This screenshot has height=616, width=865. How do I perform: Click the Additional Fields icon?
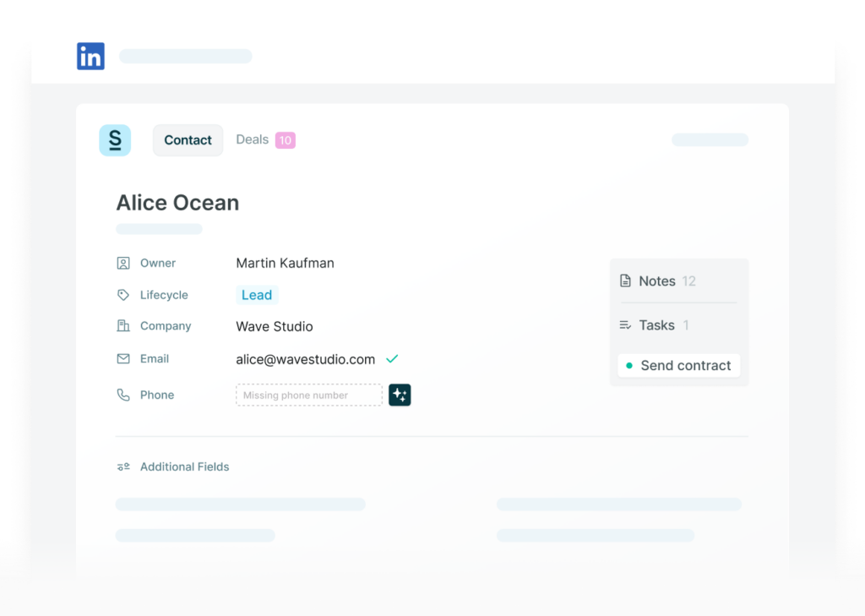pos(123,466)
